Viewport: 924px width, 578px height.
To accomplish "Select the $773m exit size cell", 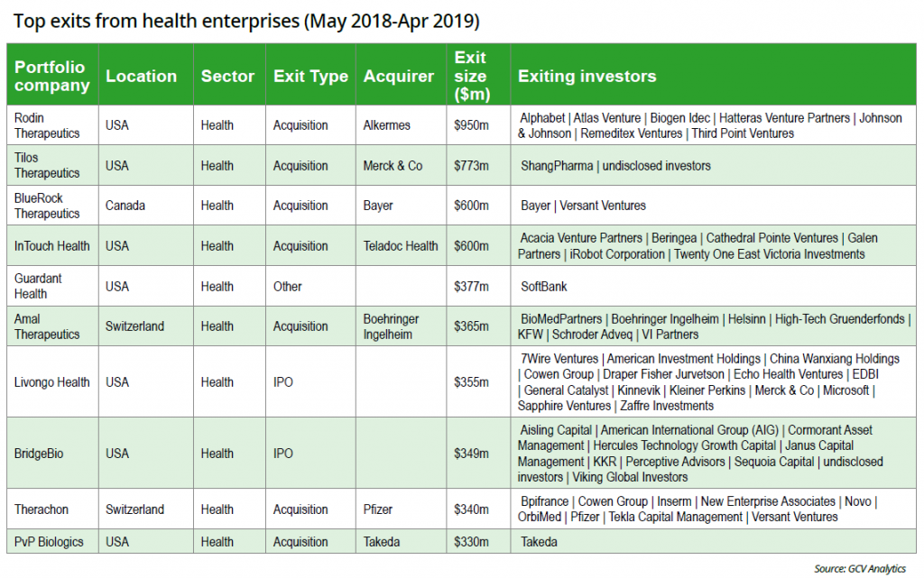I will (x=470, y=166).
